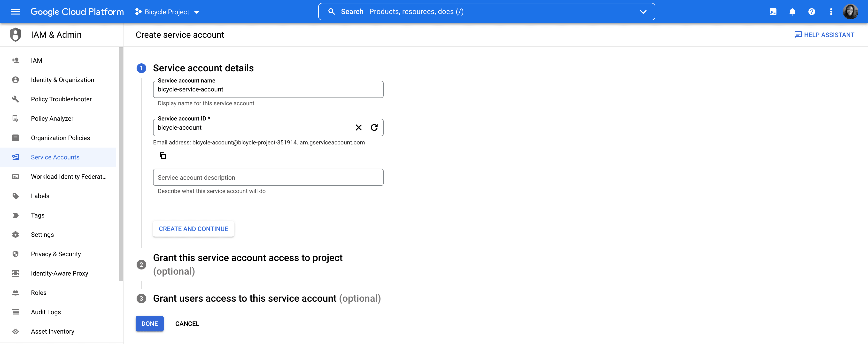Viewport: 868px width, 344px height.
Task: Select Audit Logs in the sidebar
Action: click(46, 312)
